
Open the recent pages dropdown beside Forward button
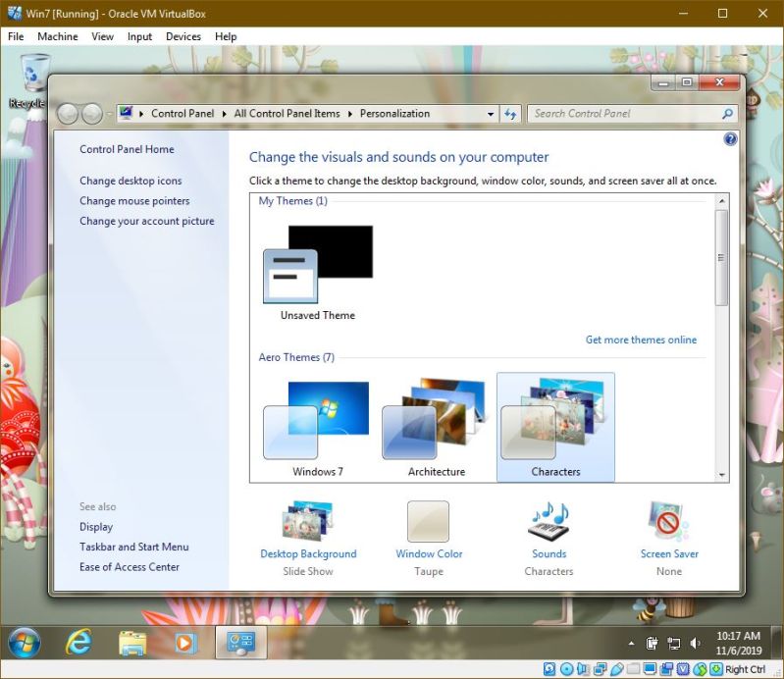point(109,114)
